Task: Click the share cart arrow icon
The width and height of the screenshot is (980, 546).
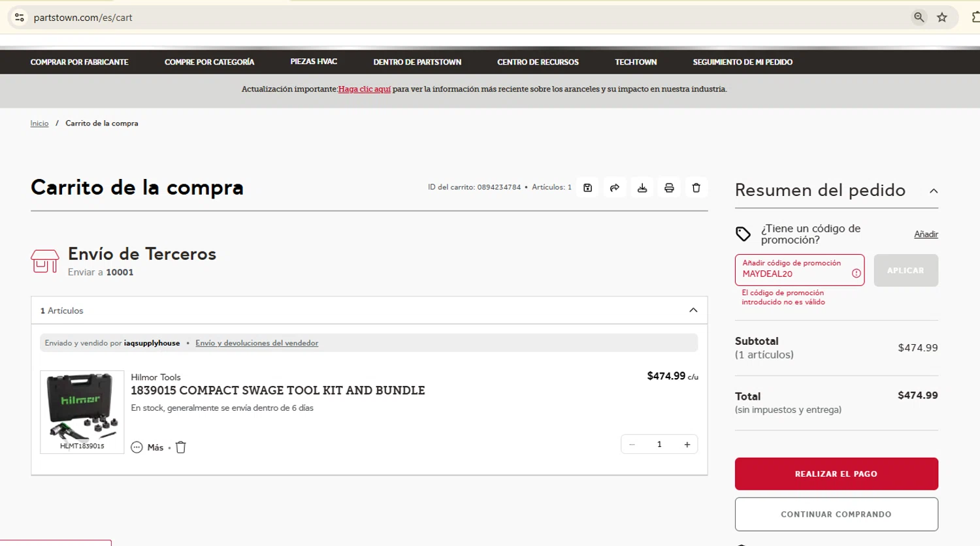Action: (615, 188)
